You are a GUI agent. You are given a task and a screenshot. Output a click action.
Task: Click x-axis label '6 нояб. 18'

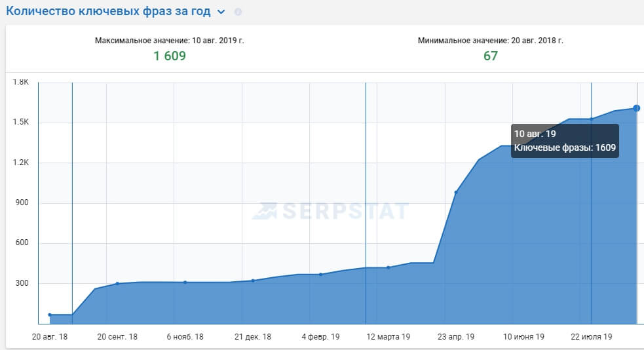click(185, 336)
